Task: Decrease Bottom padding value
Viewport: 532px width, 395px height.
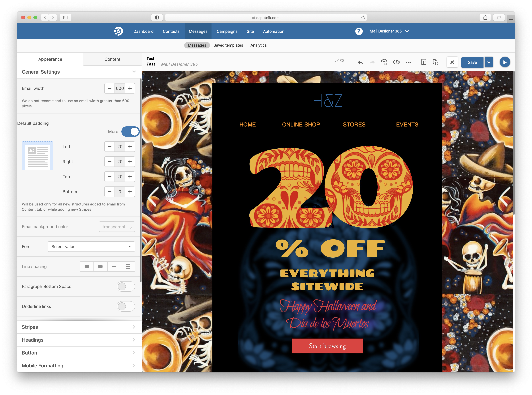Action: click(110, 192)
